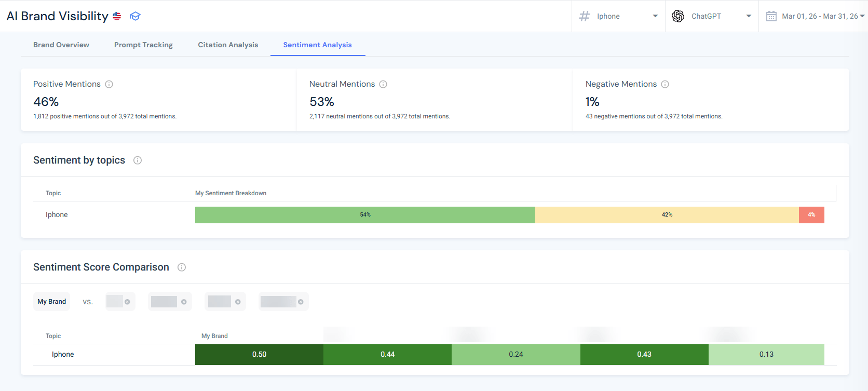868x391 pixels.
Task: Click the Neutral Mentions label
Action: point(342,84)
